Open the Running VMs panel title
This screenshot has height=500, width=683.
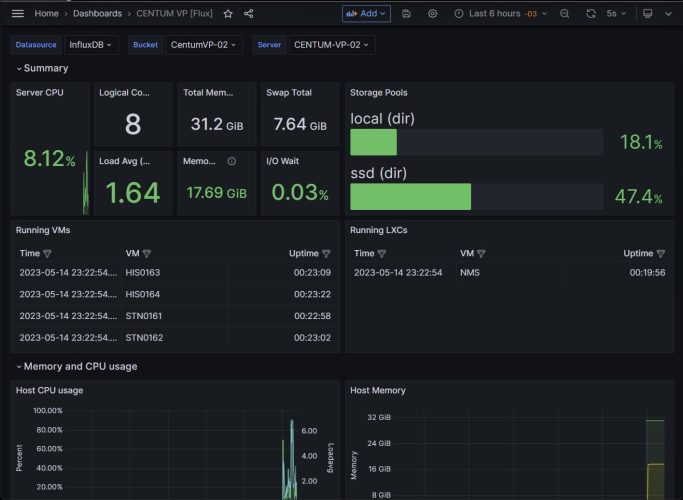43,230
